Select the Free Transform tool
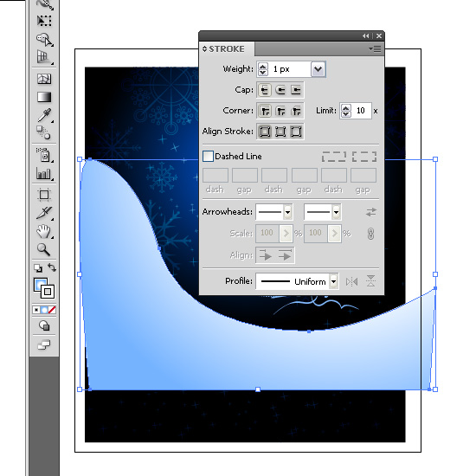 pyautogui.click(x=44, y=21)
